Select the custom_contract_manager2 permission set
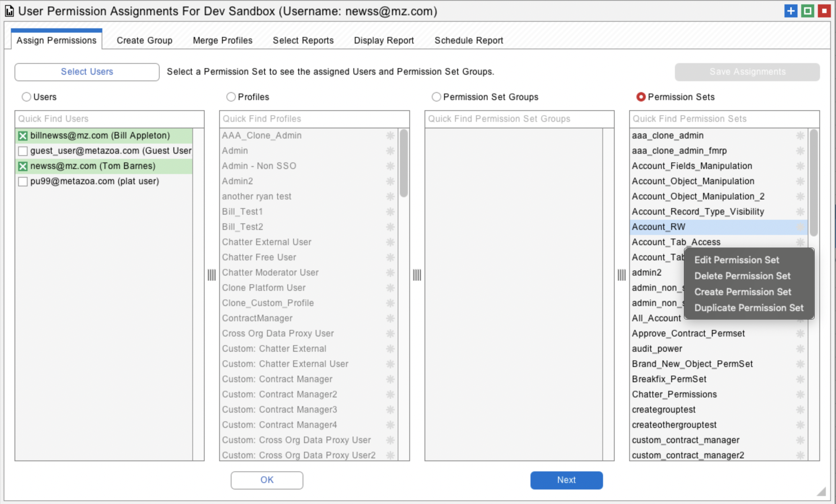This screenshot has width=836, height=504. (718, 455)
